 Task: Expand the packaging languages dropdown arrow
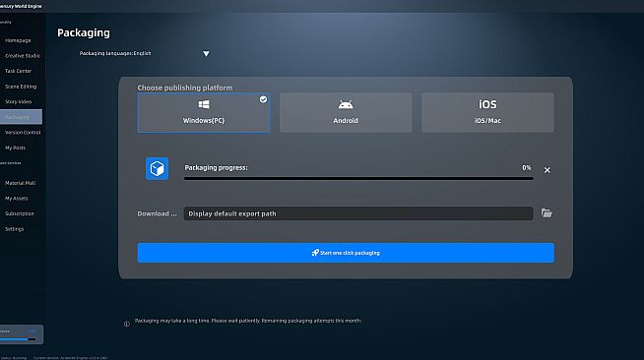[206, 54]
